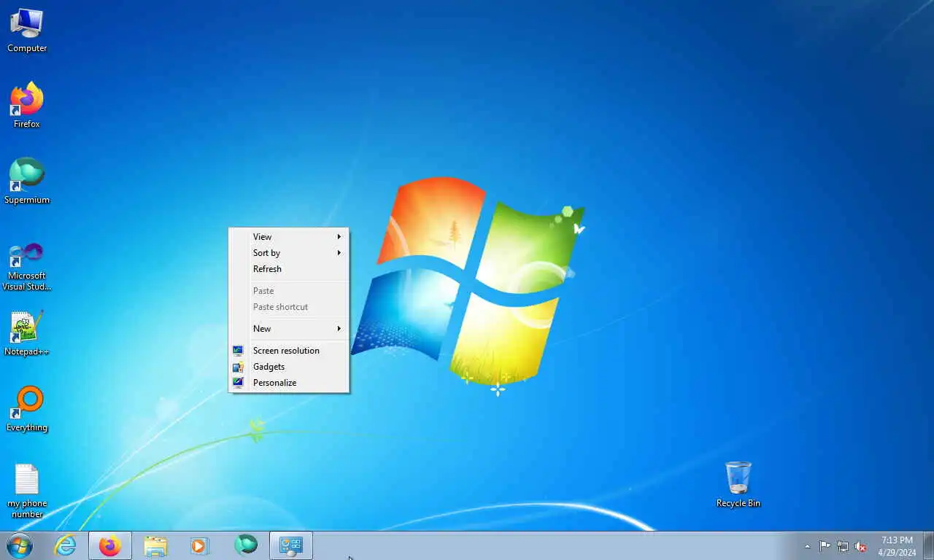Open the Computer desktop icon
934x560 pixels.
point(27,31)
